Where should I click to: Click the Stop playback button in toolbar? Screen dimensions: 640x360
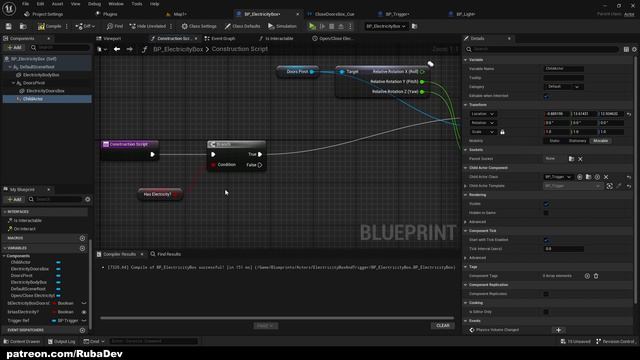coord(331,26)
